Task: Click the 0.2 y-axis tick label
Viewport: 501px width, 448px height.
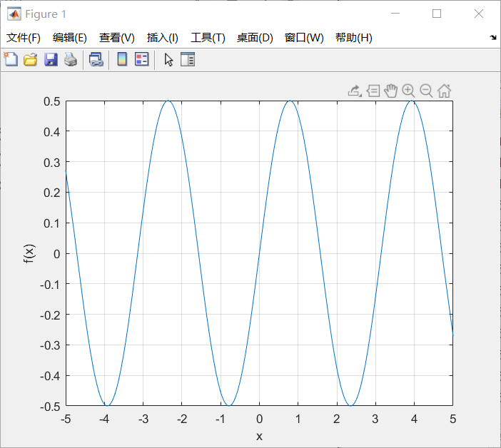Action: coord(52,193)
